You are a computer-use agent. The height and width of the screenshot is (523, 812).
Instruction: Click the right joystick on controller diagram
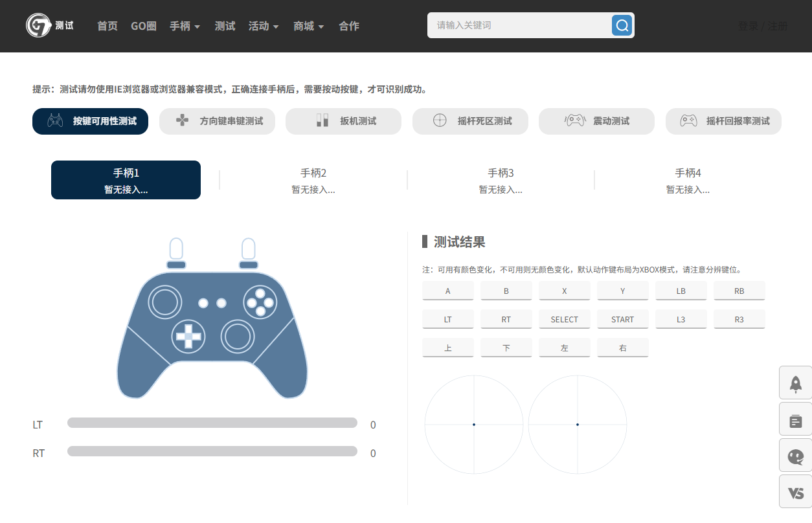point(238,336)
